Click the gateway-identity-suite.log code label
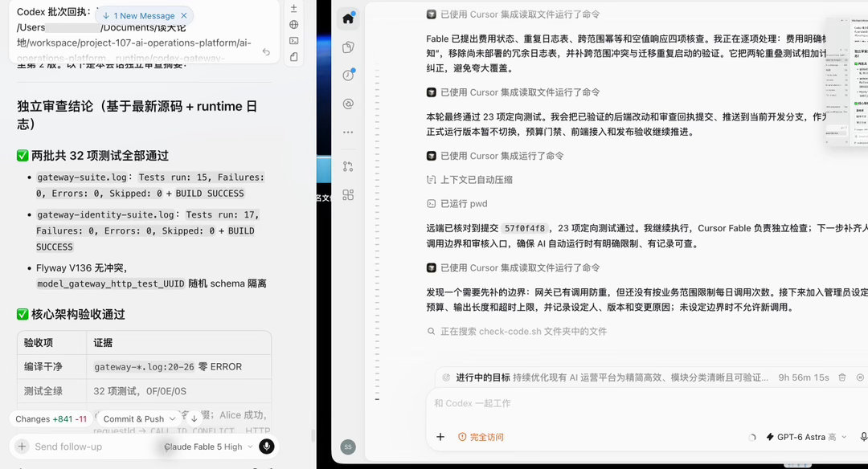 [x=105, y=214]
